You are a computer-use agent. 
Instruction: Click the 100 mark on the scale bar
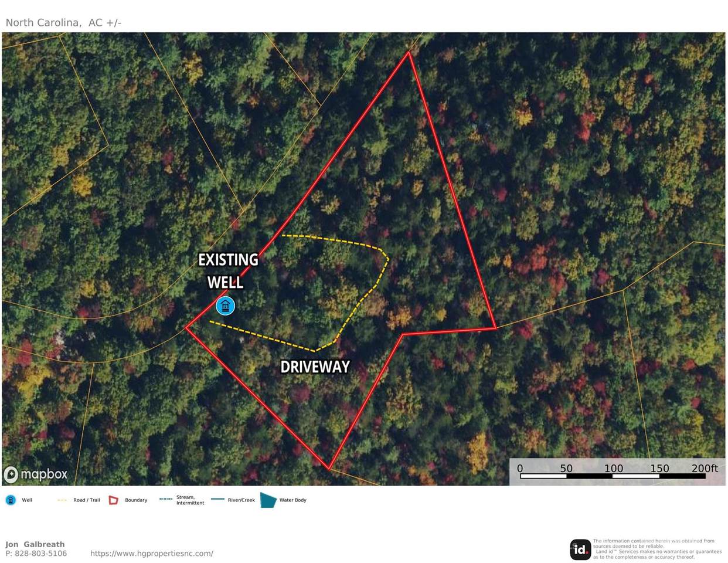(613, 469)
